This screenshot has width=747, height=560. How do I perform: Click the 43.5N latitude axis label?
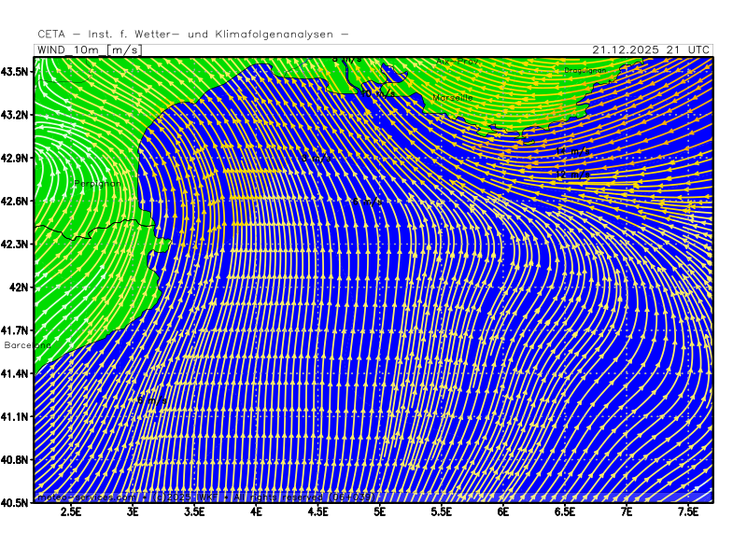[x=18, y=72]
